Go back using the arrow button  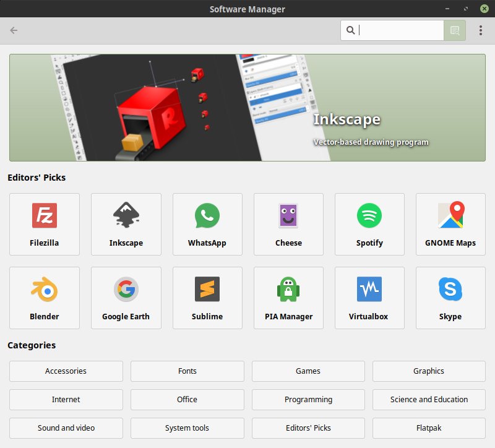pyautogui.click(x=14, y=30)
